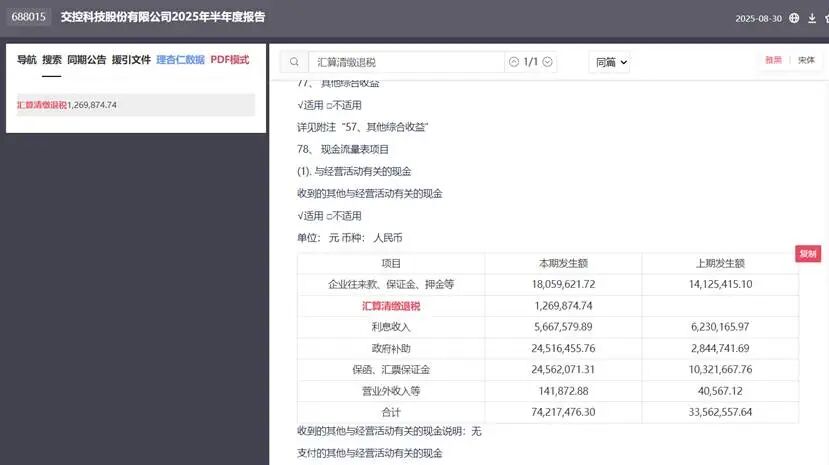Click the 1/1 match counter
Screen dimensions: 829x465
click(x=530, y=62)
